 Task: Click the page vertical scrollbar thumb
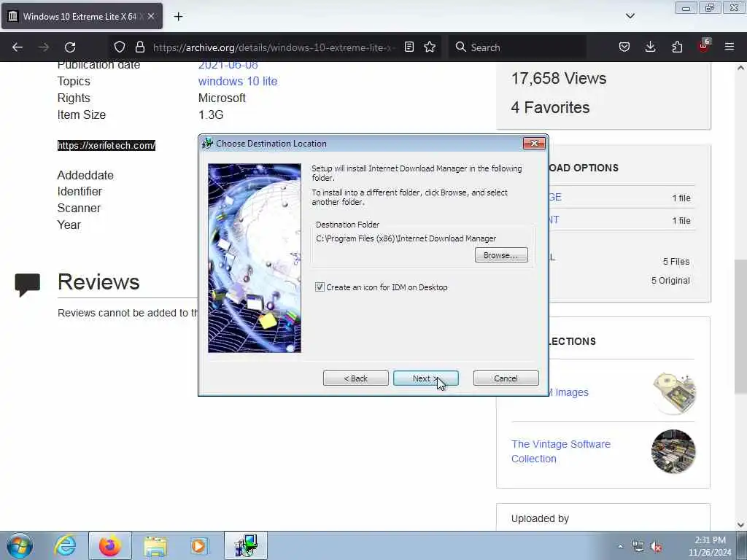click(x=740, y=327)
